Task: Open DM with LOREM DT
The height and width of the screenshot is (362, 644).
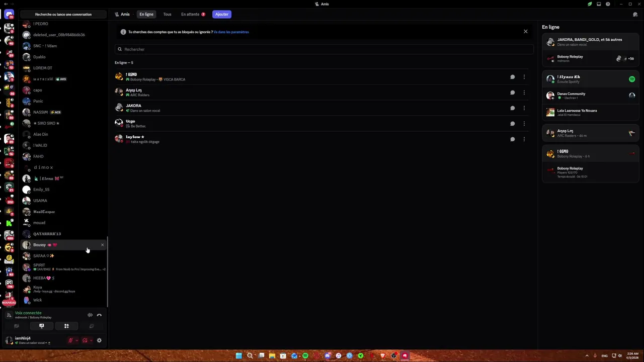Action: tap(63, 68)
